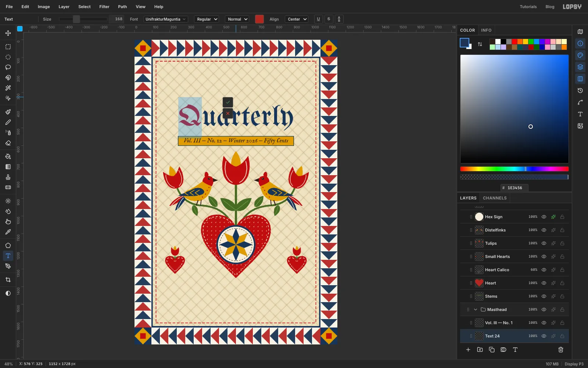Hide the Tulips layer
The width and height of the screenshot is (588, 368).
544,243
